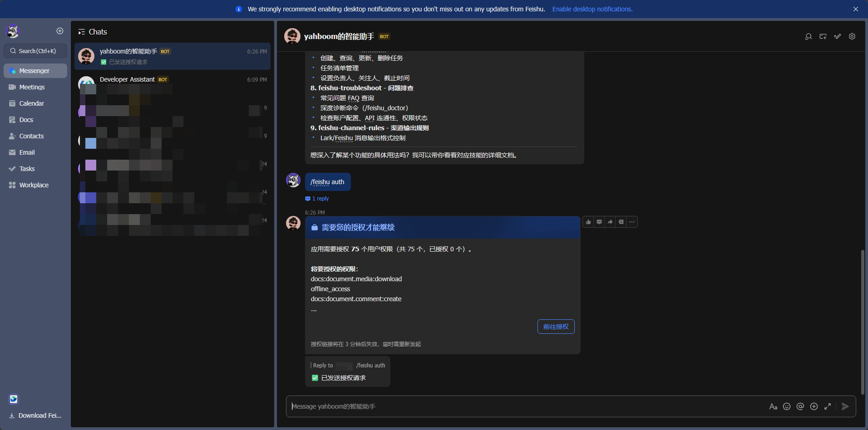Image resolution: width=868 pixels, height=430 pixels.
Task: Click the Download Feishu link in the sidebar
Action: coord(35,415)
